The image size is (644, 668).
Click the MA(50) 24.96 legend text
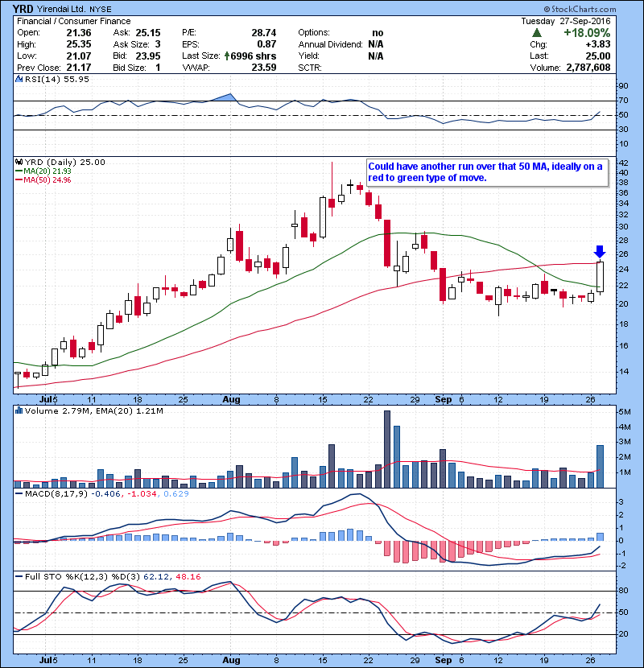tap(47, 179)
